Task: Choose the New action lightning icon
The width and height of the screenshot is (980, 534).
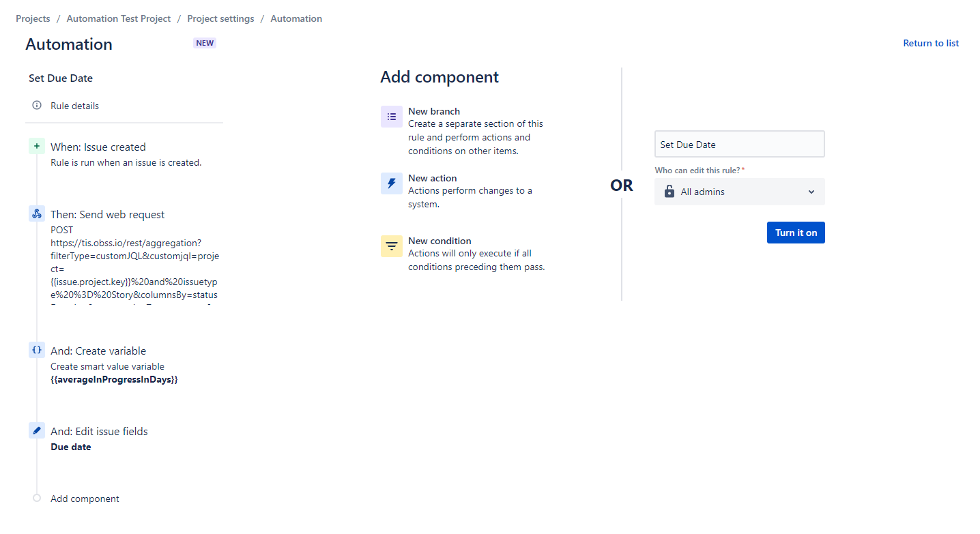Action: point(392,183)
